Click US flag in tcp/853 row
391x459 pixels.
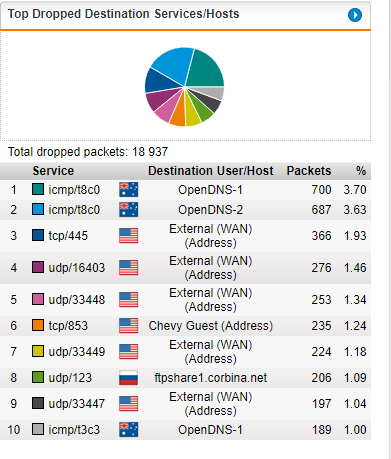click(x=129, y=326)
